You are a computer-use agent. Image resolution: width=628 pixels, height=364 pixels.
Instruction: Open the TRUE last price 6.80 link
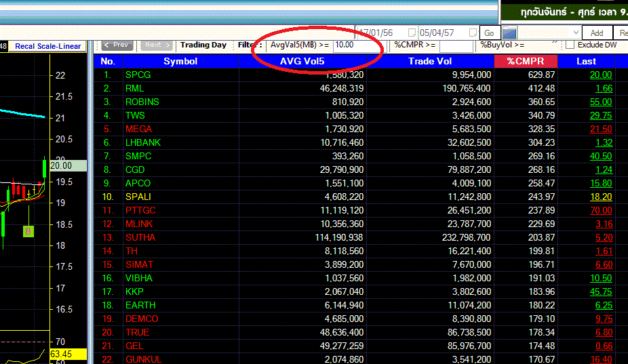pyautogui.click(x=604, y=332)
